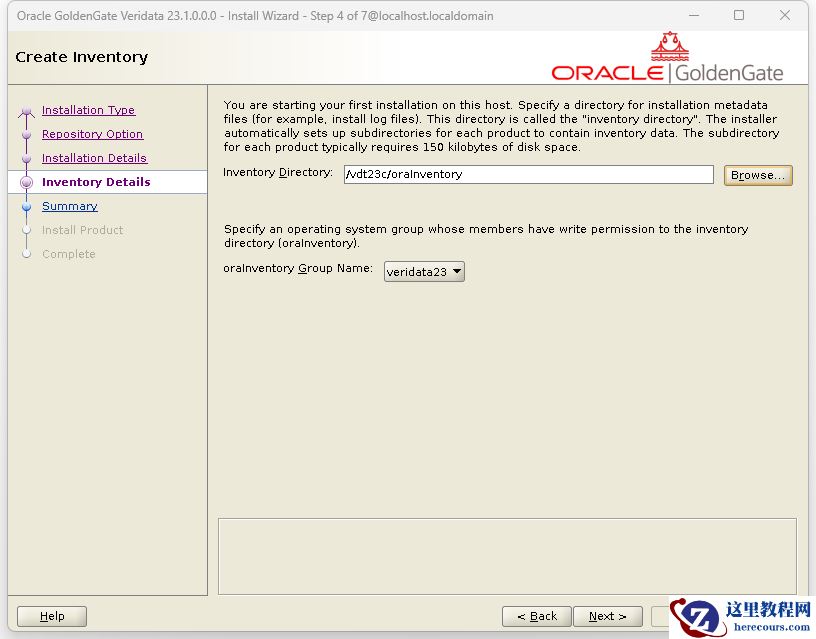Click the disabled Complete step label
816x639 pixels.
click(x=69, y=254)
